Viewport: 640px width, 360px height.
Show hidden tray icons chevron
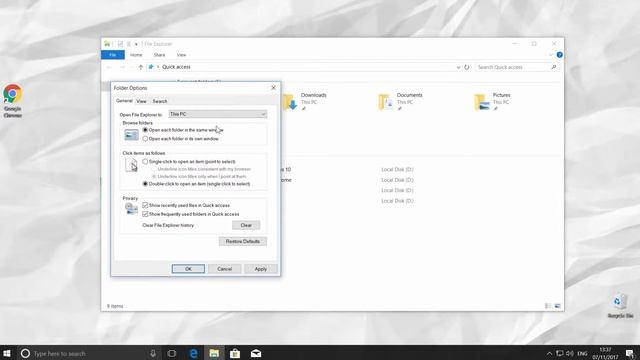coord(549,353)
